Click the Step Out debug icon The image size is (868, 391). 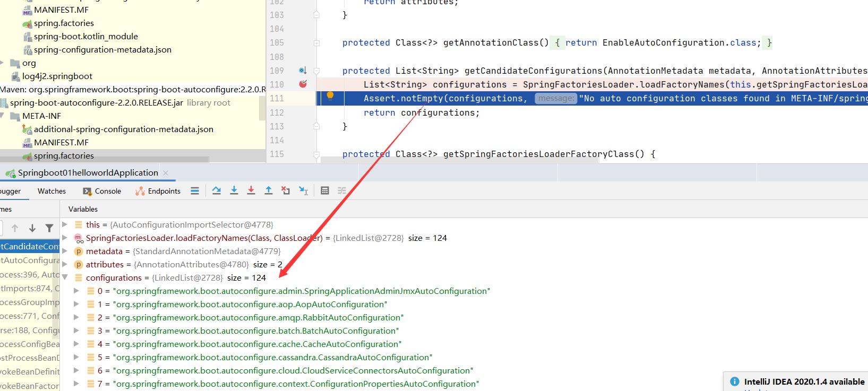tap(269, 191)
